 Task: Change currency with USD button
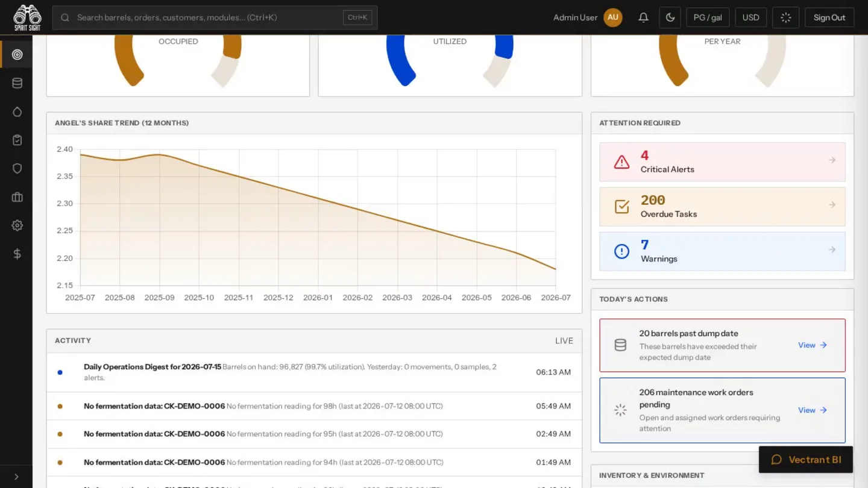click(x=750, y=17)
